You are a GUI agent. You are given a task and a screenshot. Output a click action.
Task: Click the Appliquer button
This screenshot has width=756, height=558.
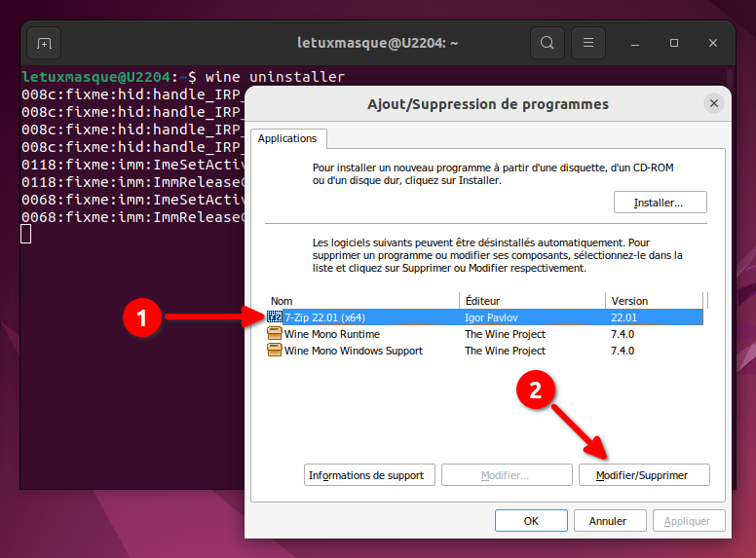tap(689, 521)
